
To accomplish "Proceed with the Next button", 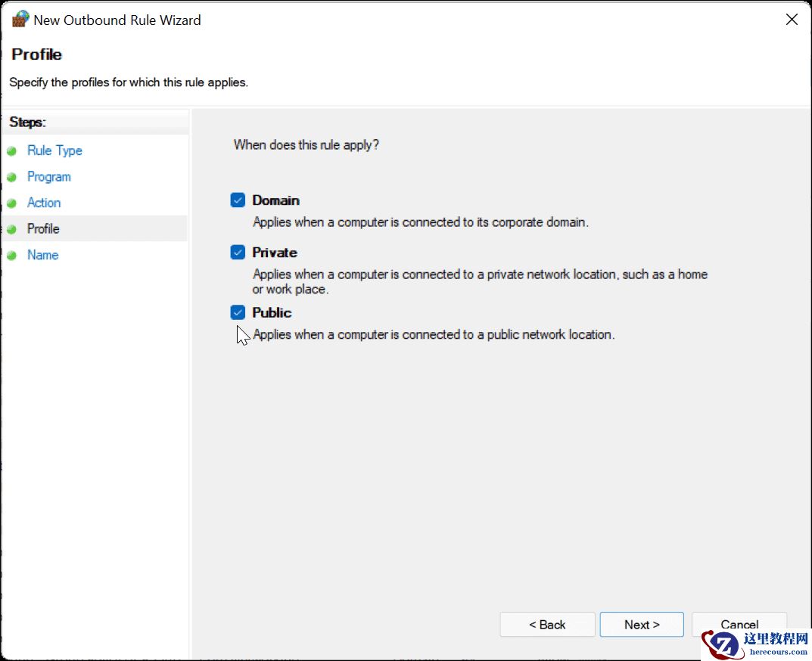I will [642, 625].
